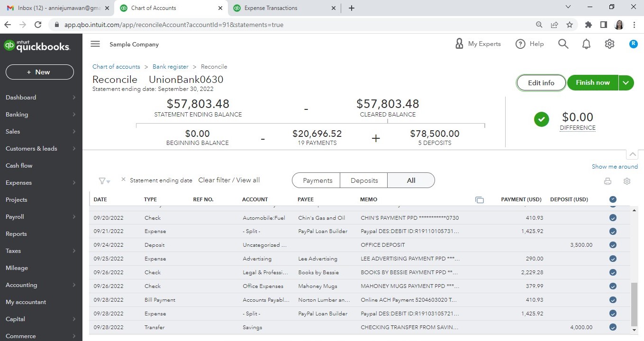Follow the Bank register breadcrumb link

click(x=171, y=67)
